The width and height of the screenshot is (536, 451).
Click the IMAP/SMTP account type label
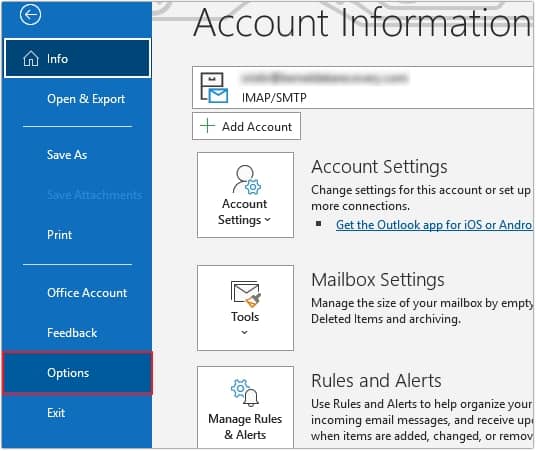[x=274, y=98]
